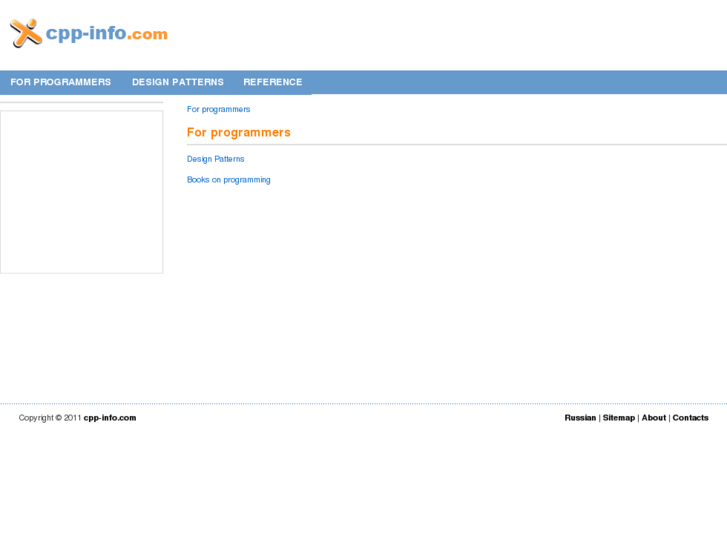Click the 'Copyright © 2011' footer text
Image resolution: width=727 pixels, height=545 pixels.
[x=50, y=417]
